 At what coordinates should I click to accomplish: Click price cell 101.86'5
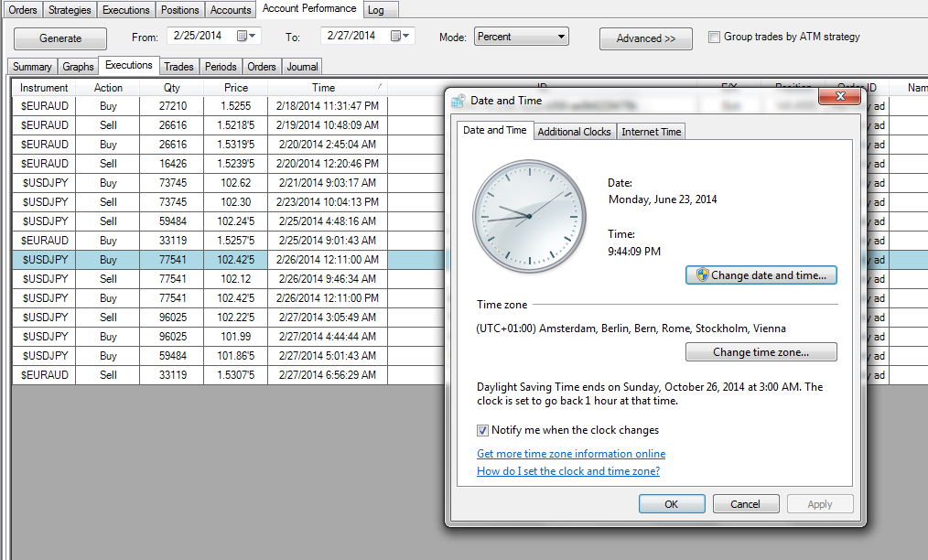(x=235, y=356)
